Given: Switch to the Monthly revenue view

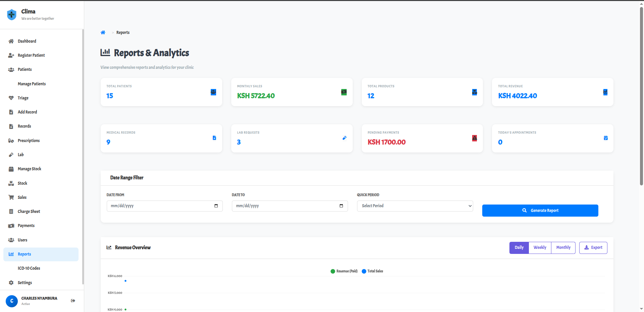Looking at the screenshot, I should point(563,248).
